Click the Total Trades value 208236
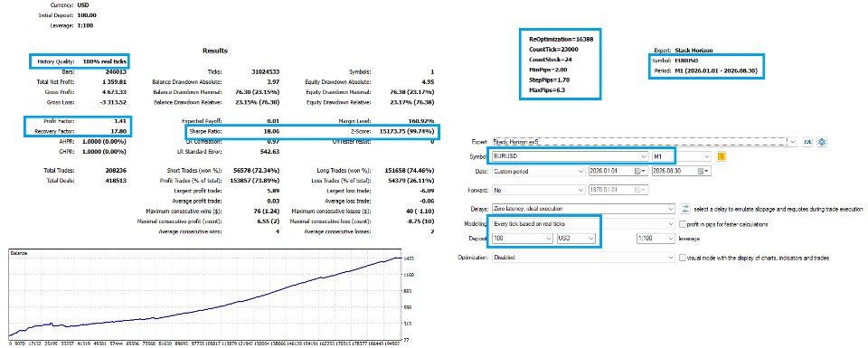Viewport: 868px width, 348px height. pyautogui.click(x=117, y=171)
